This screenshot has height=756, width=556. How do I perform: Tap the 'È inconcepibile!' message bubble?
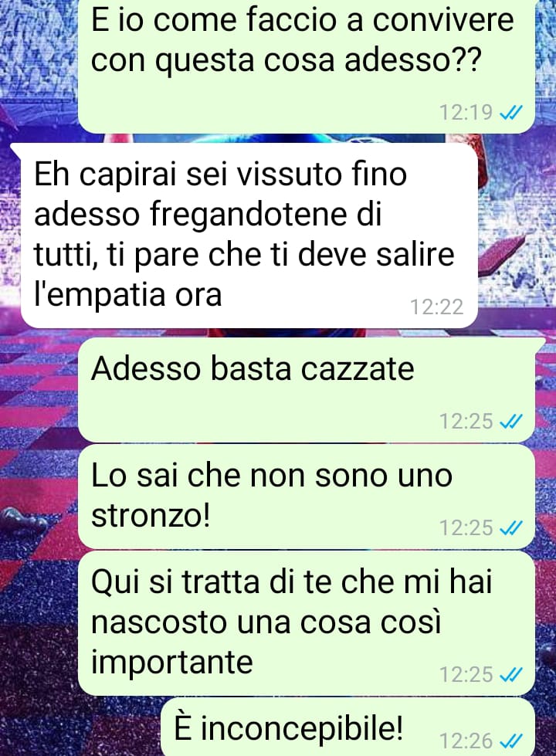coord(347,727)
